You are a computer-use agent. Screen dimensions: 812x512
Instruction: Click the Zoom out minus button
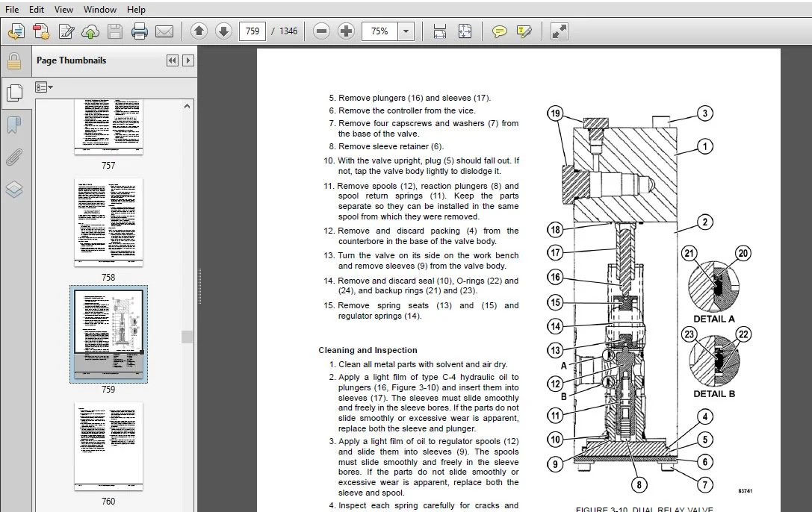(x=322, y=31)
